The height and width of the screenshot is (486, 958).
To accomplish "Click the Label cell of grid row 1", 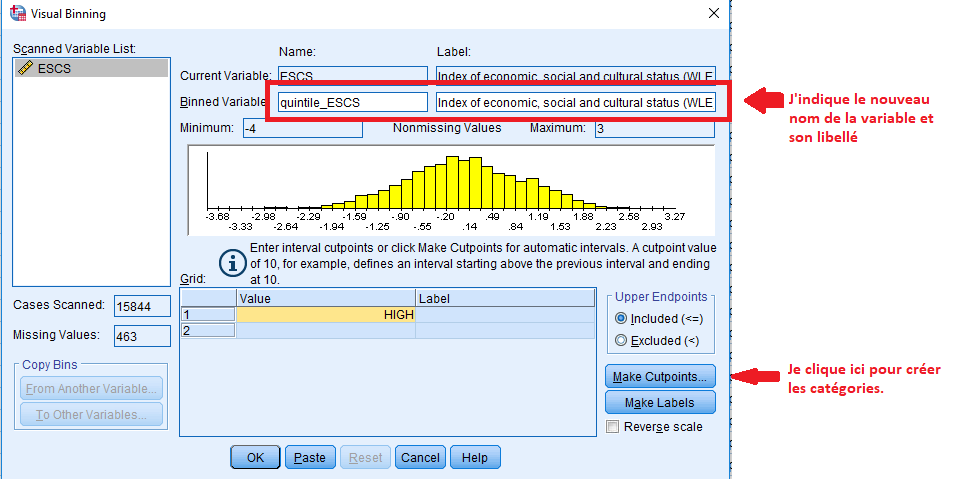I will pos(505,315).
